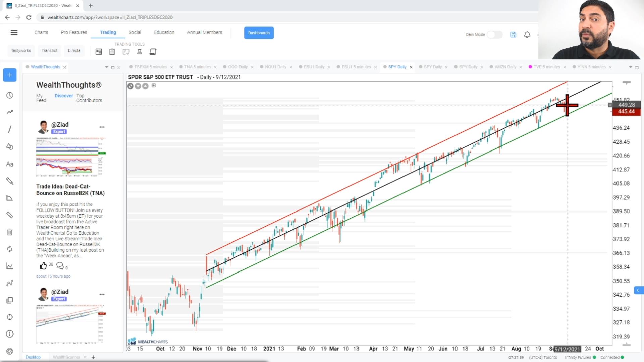644x362 pixels.
Task: Open comments on Dead-Cat-Bounce post
Action: click(60, 266)
